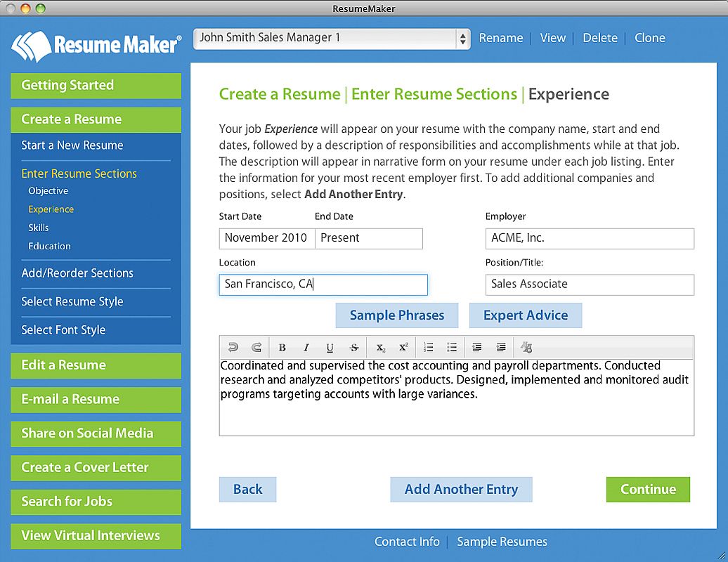
Task: Go to the Experience subsection in sidebar
Action: (51, 209)
